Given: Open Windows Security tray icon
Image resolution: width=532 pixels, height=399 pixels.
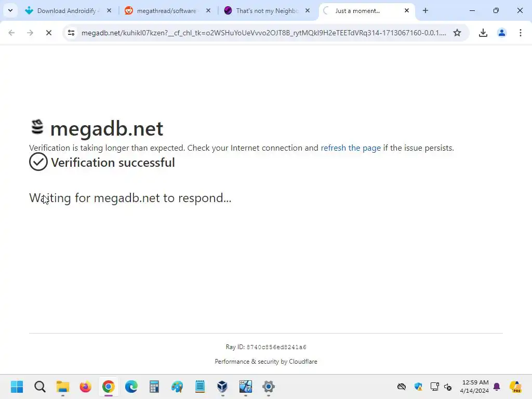Looking at the screenshot, I should pos(418,387).
